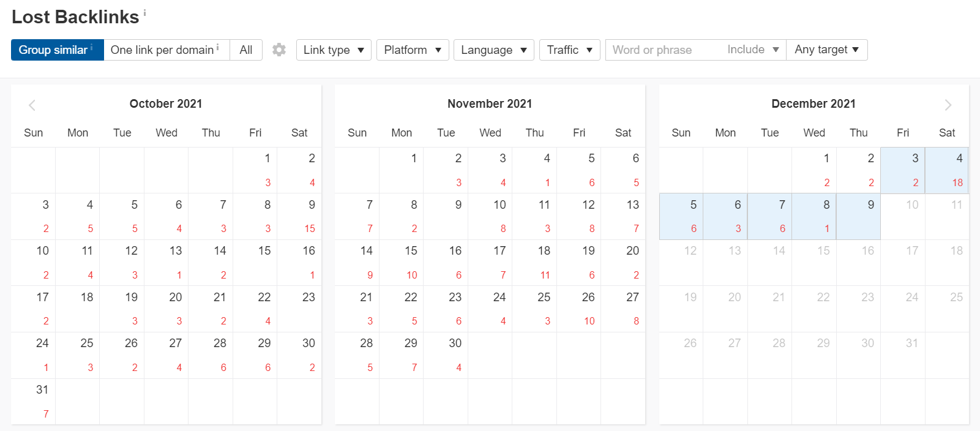Select November 18 in the calendar

coord(534,263)
